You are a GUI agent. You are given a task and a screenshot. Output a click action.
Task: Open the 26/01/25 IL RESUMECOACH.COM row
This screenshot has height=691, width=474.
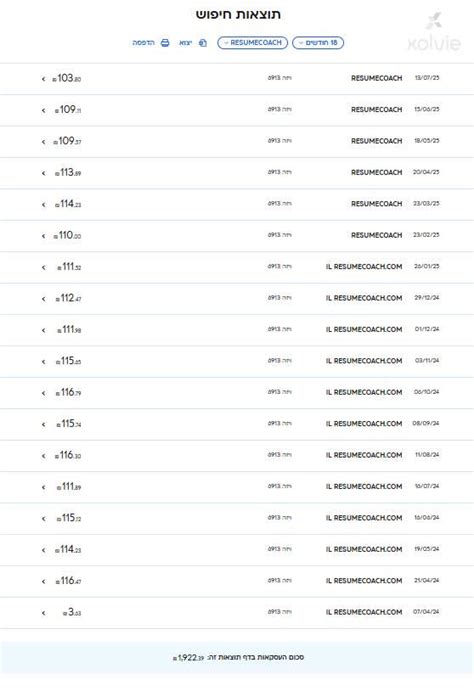(x=237, y=267)
